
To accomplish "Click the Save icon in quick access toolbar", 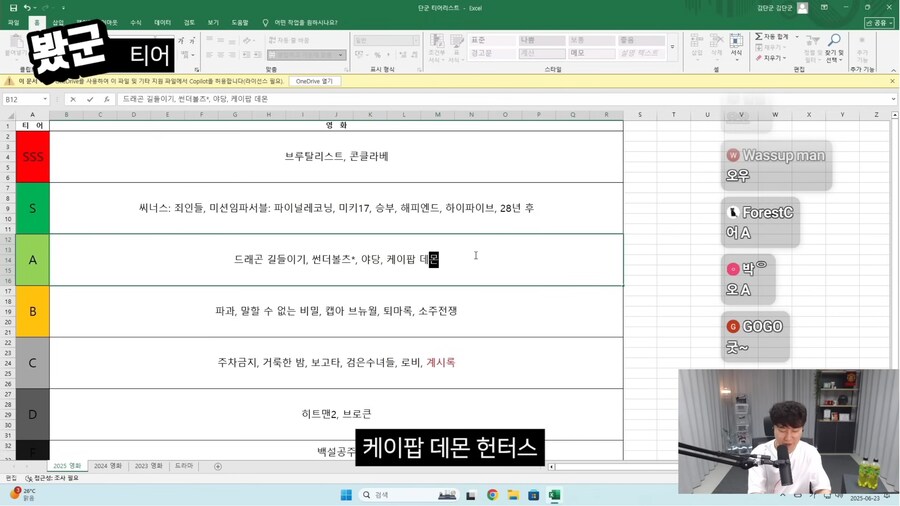I will (13, 8).
